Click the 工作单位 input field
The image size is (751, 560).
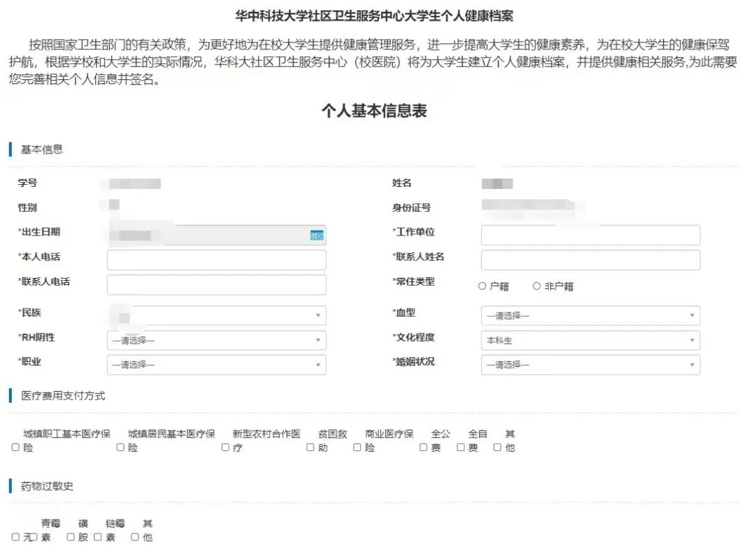[x=590, y=235]
